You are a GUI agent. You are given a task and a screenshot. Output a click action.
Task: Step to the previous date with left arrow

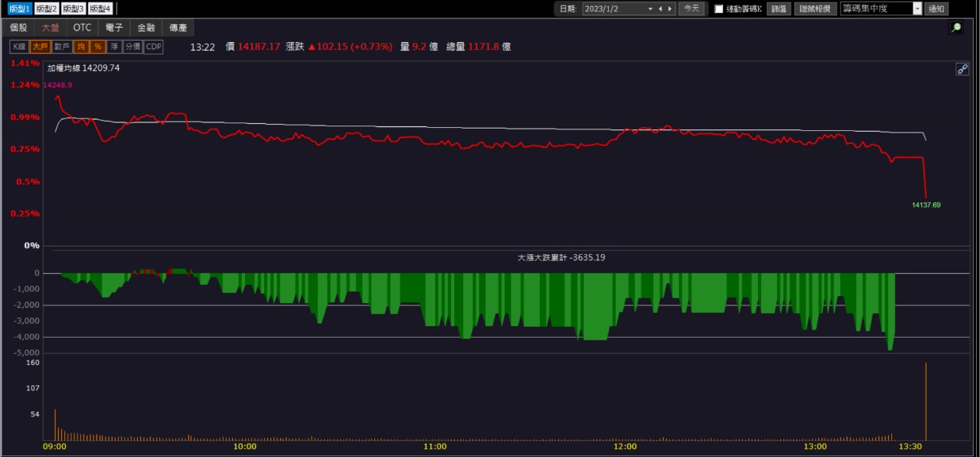pyautogui.click(x=661, y=8)
